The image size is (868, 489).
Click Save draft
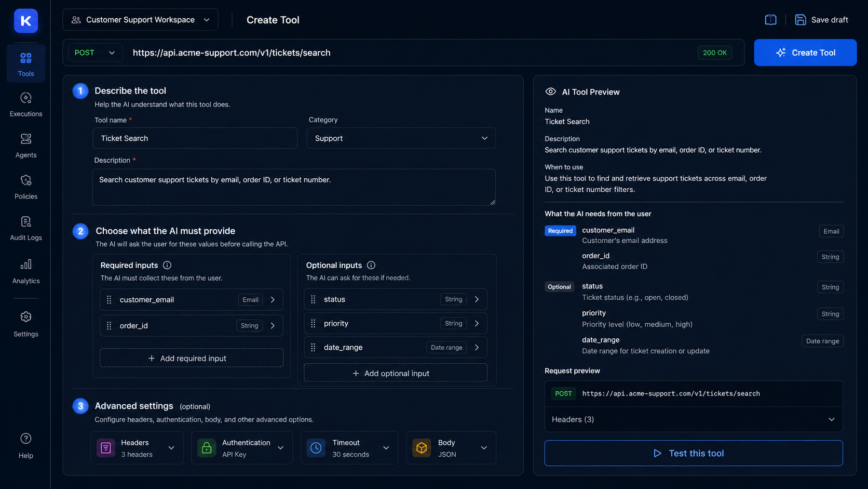[822, 20]
